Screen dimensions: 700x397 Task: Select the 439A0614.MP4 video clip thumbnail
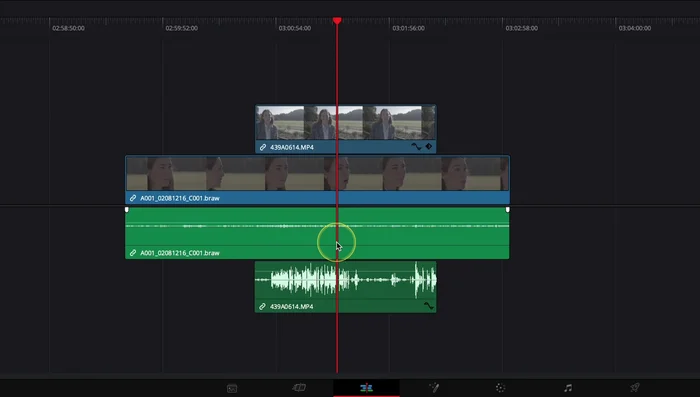(x=346, y=123)
